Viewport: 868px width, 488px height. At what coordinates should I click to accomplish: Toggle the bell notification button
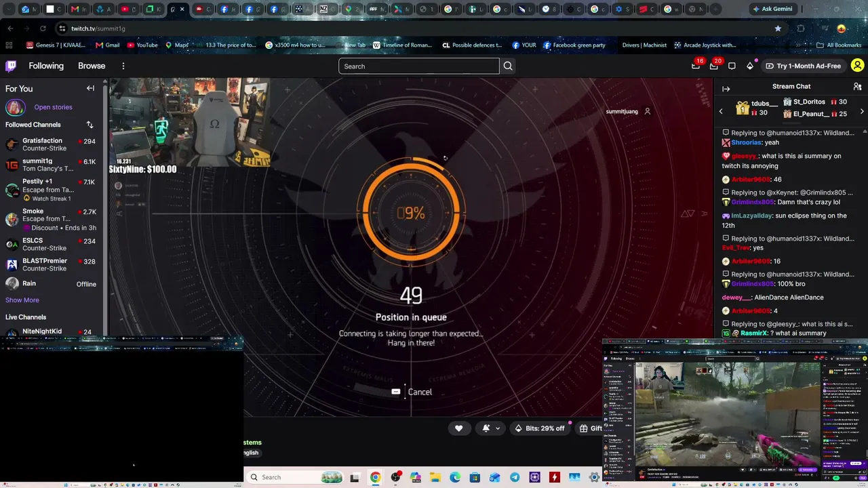tap(486, 428)
